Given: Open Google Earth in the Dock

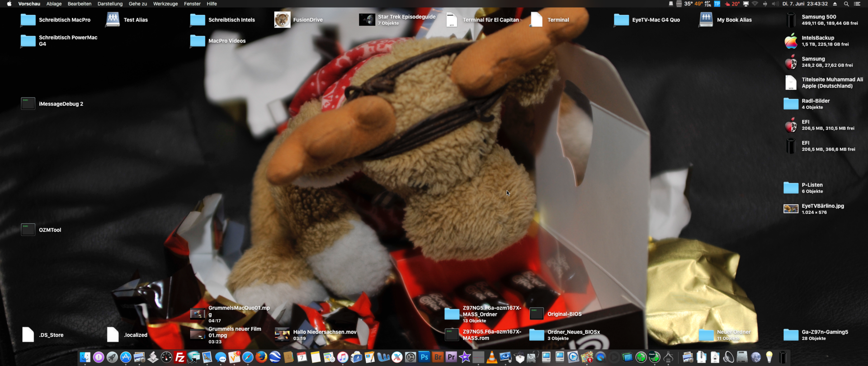Looking at the screenshot, I should (x=275, y=357).
